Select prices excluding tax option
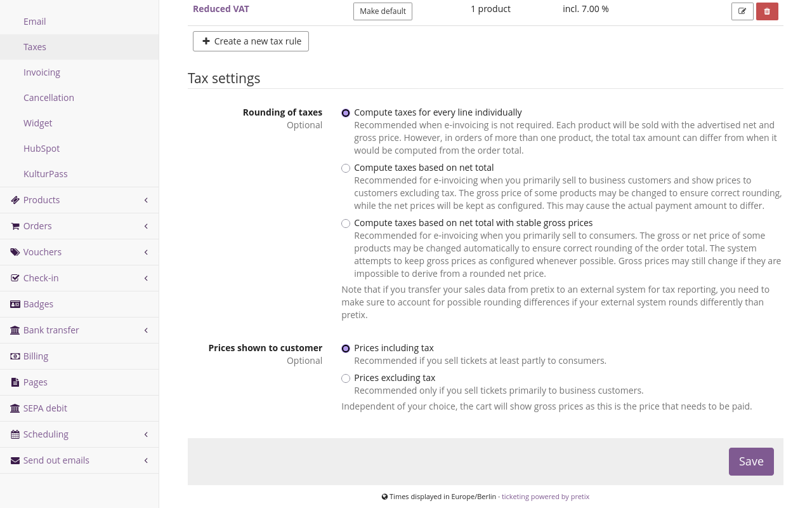This screenshot has width=812, height=508. (346, 378)
